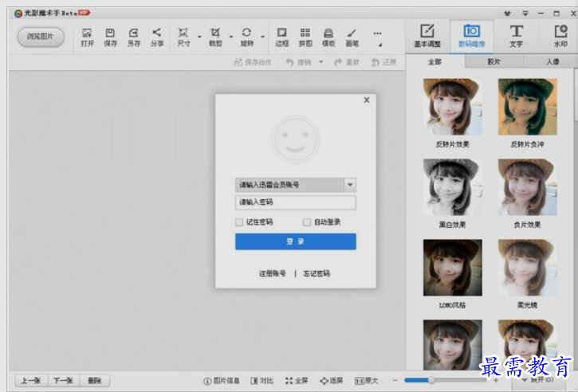
Task: Click the more tools ellipsis icon
Action: click(x=377, y=33)
